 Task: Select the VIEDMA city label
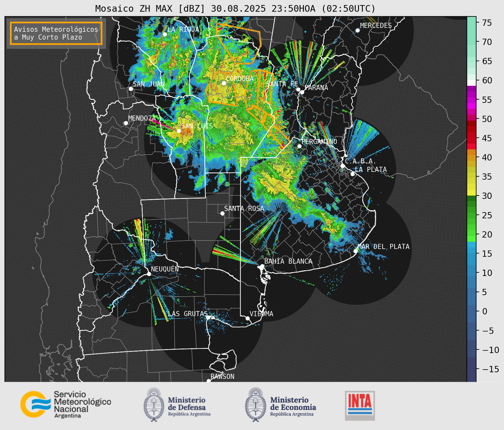pyautogui.click(x=261, y=314)
